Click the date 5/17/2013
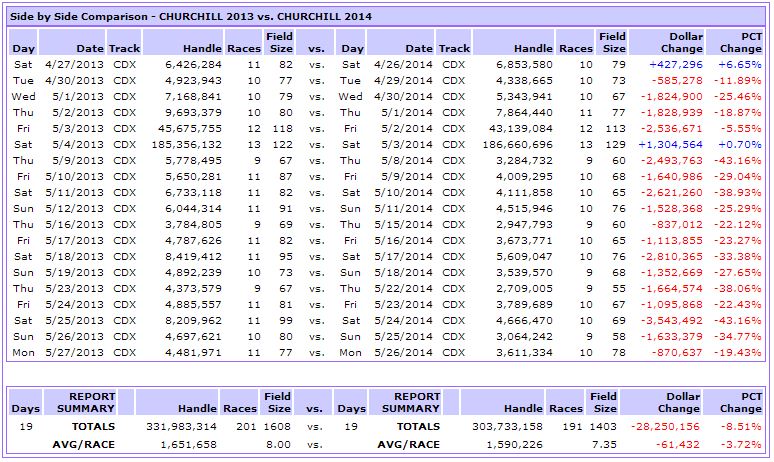Screen dimensions: 774x462 [75, 241]
